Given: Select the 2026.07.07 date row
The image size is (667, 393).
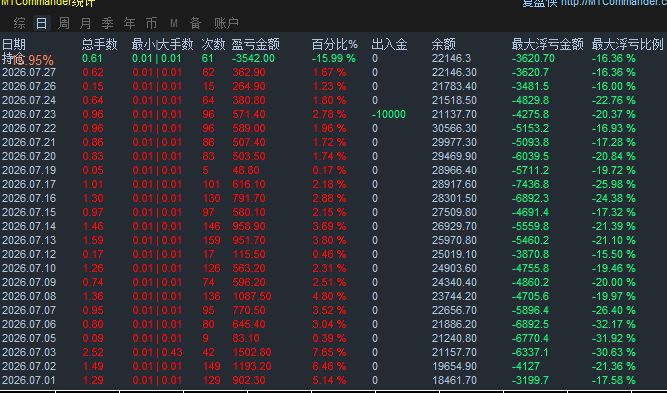Looking at the screenshot, I should pyautogui.click(x=29, y=310).
